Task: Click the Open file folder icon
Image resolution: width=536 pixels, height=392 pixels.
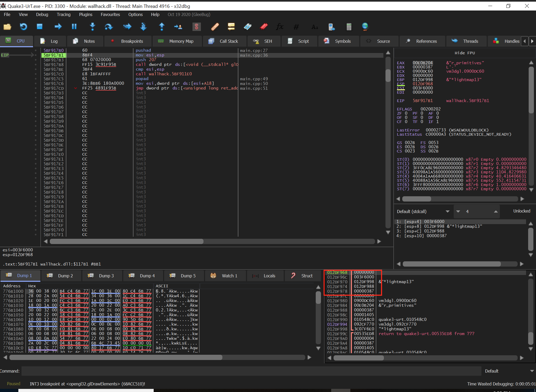Action: [7, 27]
